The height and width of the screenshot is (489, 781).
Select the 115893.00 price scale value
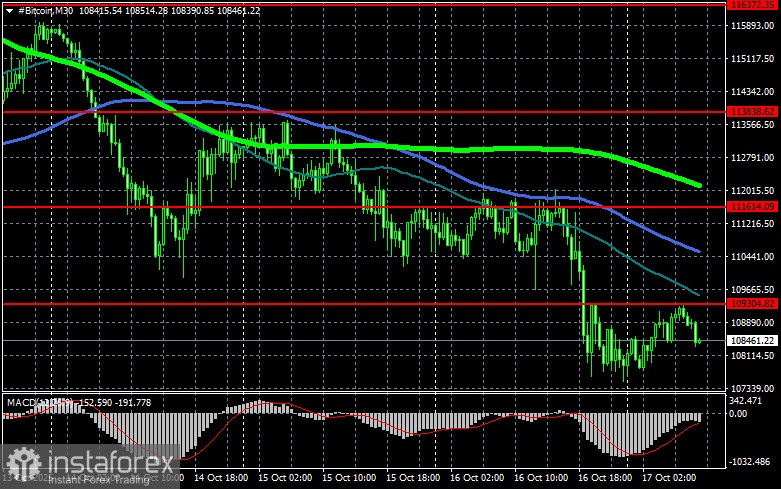[752, 25]
